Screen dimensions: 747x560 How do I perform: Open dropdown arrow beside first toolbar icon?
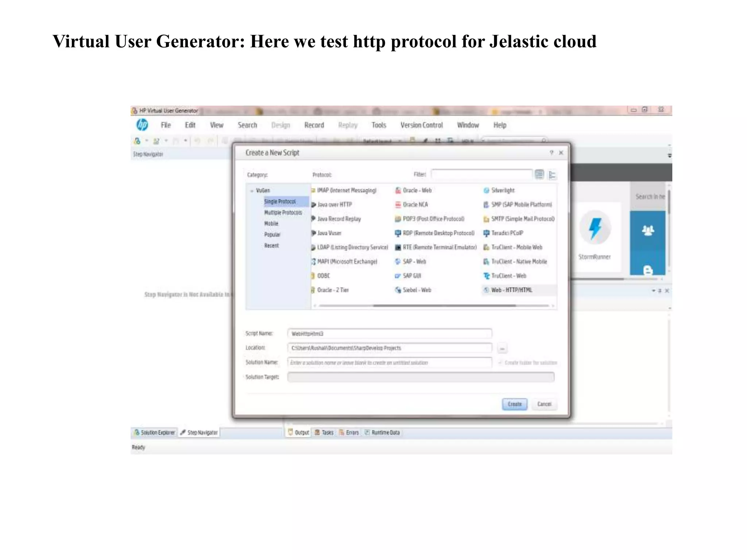147,141
